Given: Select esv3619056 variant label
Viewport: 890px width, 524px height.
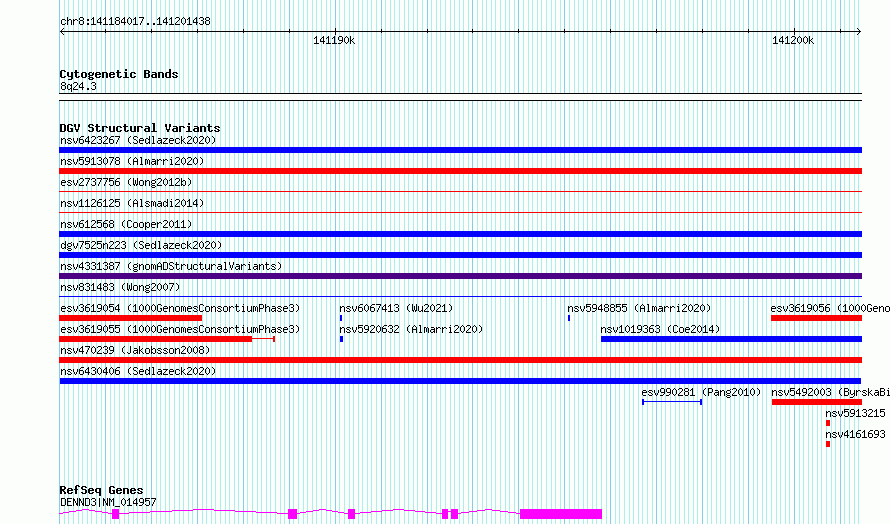Looking at the screenshot, I should coord(830,308).
